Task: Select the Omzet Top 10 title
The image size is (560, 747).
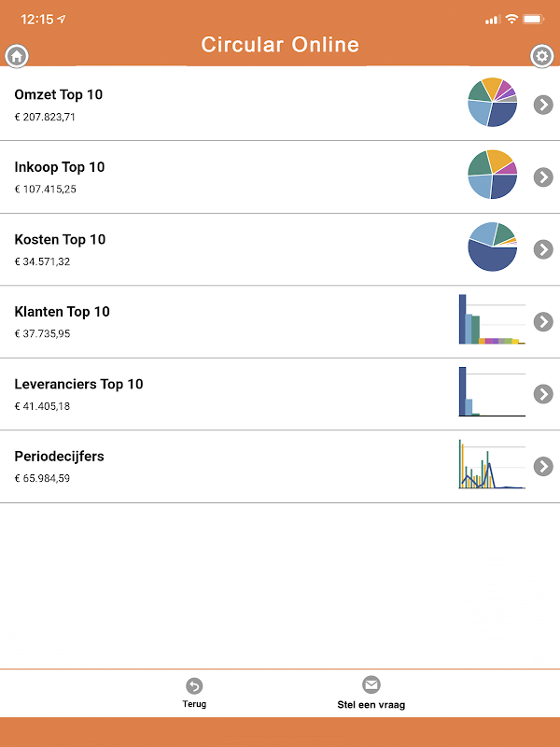Action: click(59, 94)
